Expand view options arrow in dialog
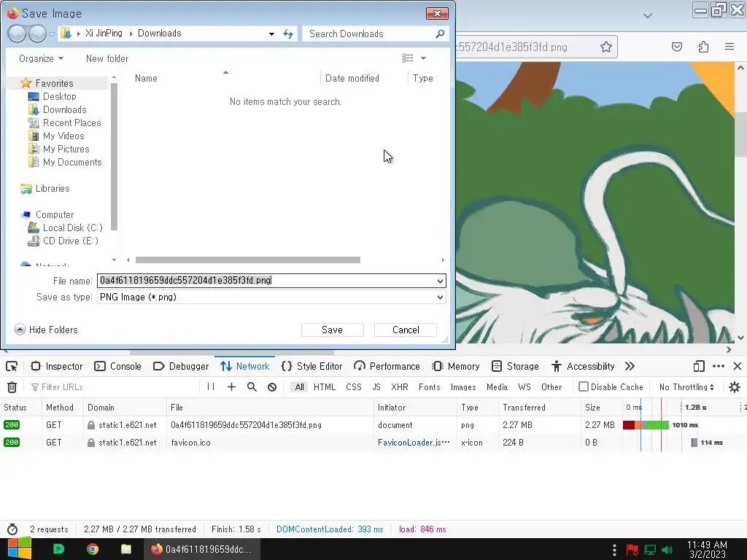The height and width of the screenshot is (560, 747). pos(423,58)
